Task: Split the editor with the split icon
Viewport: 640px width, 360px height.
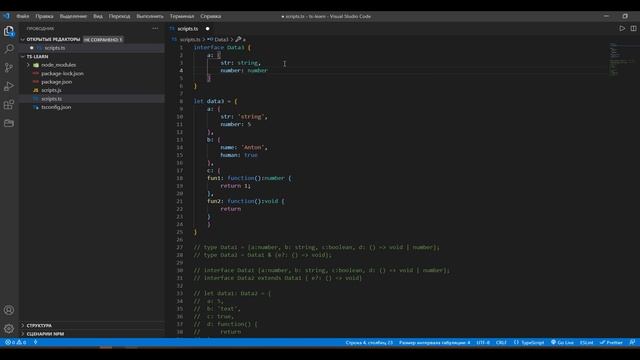Action: tap(633, 29)
